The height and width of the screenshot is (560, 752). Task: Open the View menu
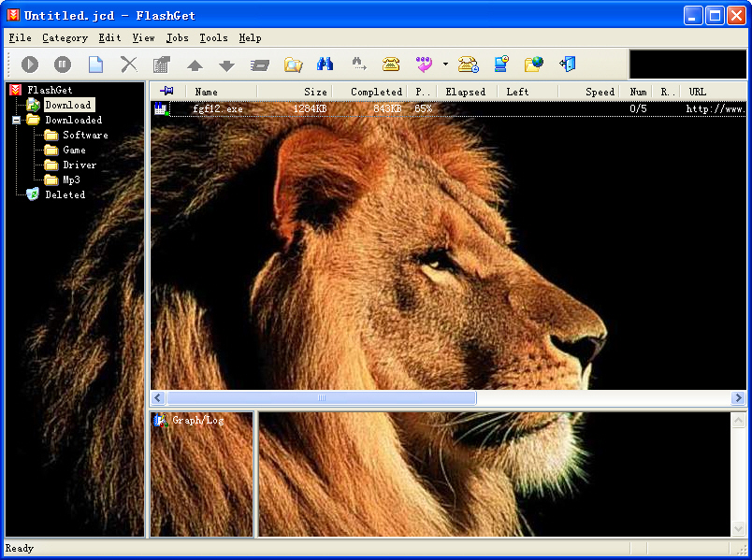(x=143, y=38)
